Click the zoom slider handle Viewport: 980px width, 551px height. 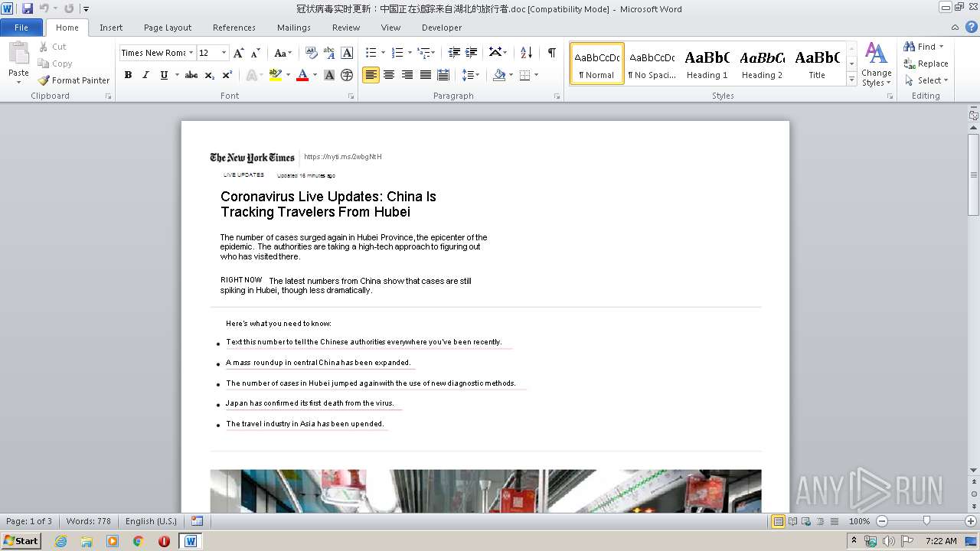926,521
